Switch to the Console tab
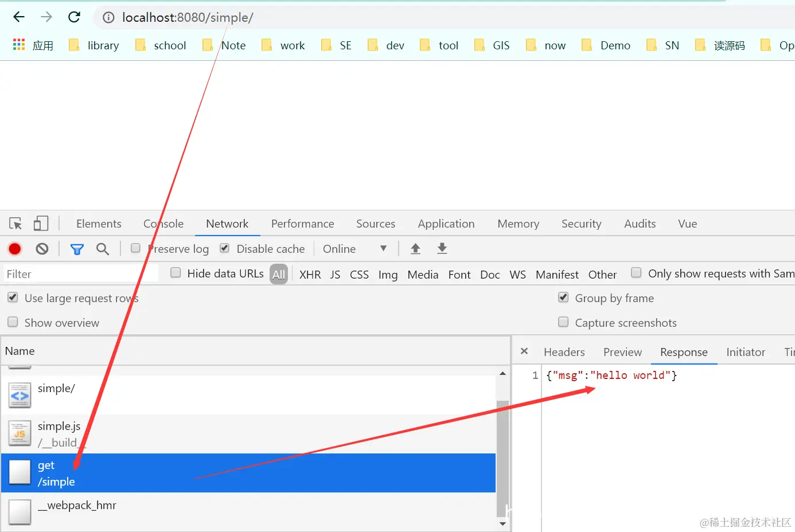The image size is (795, 532). 163,224
